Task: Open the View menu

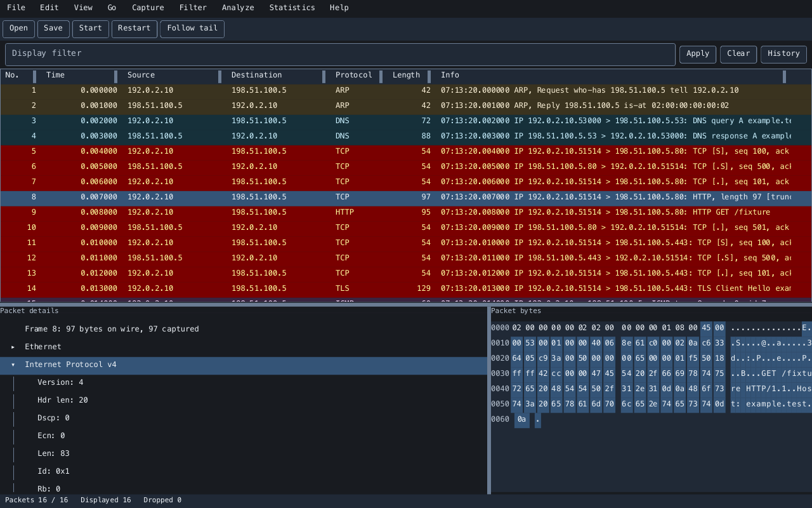Action: point(82,8)
